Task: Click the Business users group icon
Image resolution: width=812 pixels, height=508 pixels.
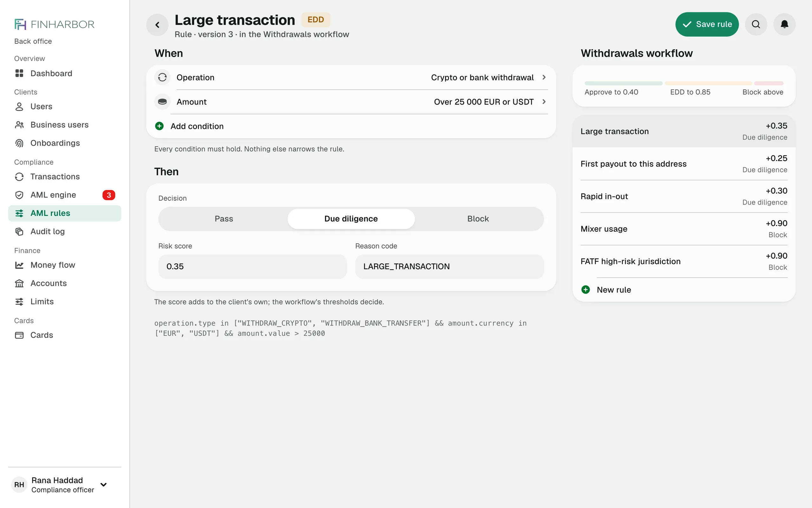Action: (x=19, y=125)
